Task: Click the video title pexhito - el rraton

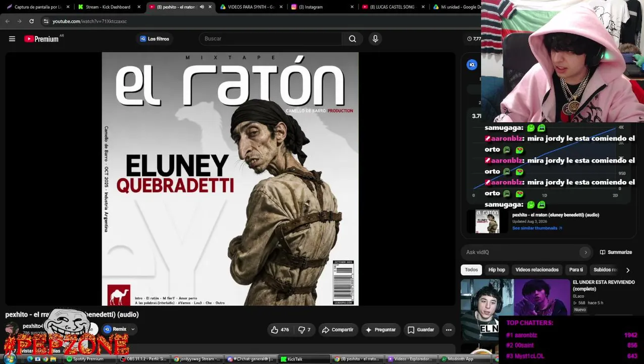Action: tap(72, 314)
